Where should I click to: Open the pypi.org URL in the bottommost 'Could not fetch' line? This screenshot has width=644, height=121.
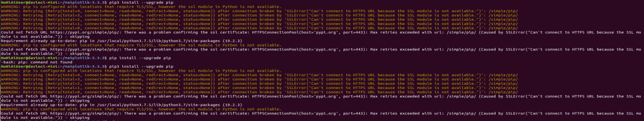click(86, 113)
